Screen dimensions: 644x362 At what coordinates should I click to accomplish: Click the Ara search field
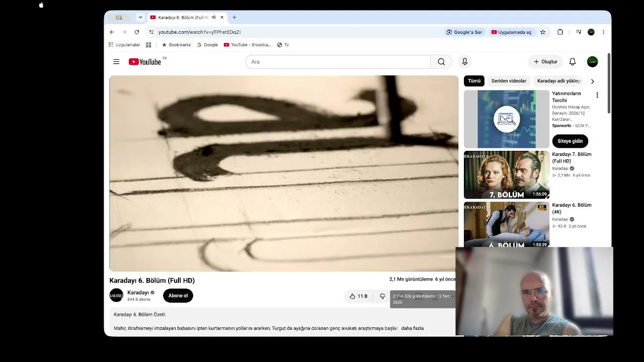pos(338,62)
